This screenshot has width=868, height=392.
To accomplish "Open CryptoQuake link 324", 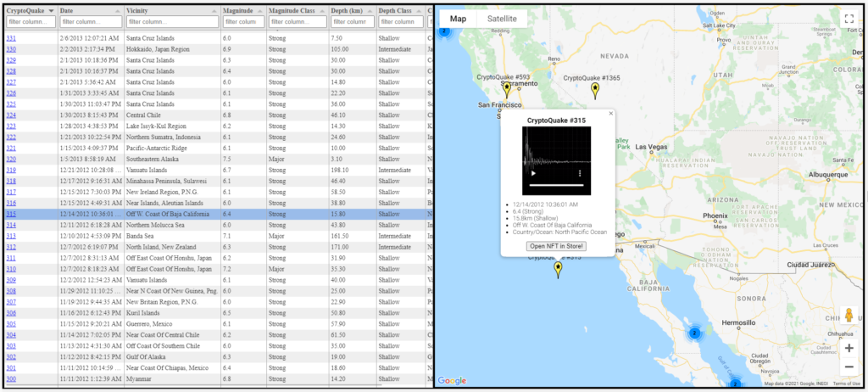I will (11, 115).
